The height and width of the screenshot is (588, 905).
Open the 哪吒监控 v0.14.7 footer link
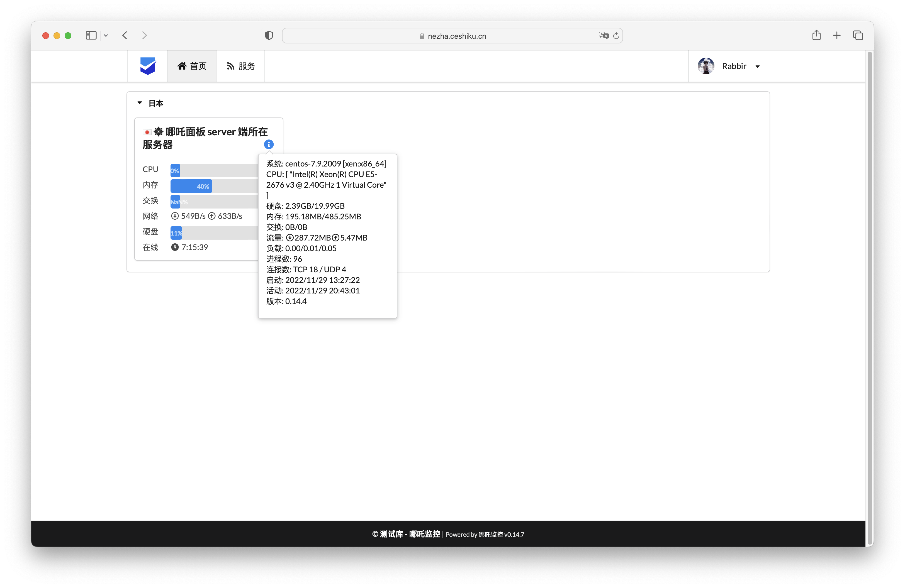[501, 535]
